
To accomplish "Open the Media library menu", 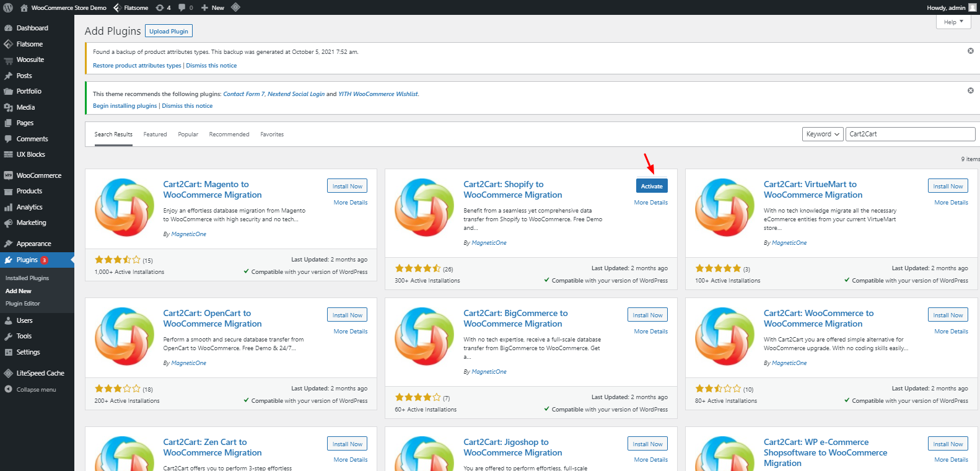I will [x=25, y=107].
